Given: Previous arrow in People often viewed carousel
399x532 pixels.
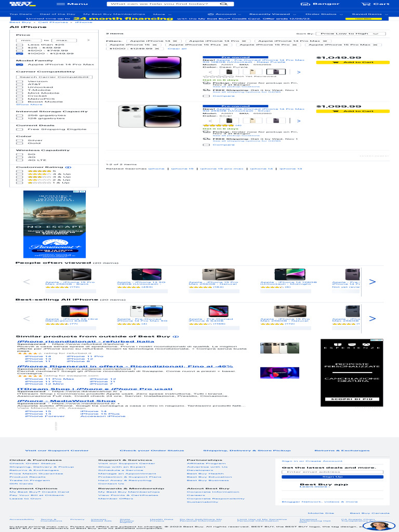Looking at the screenshot, I should pos(26,282).
